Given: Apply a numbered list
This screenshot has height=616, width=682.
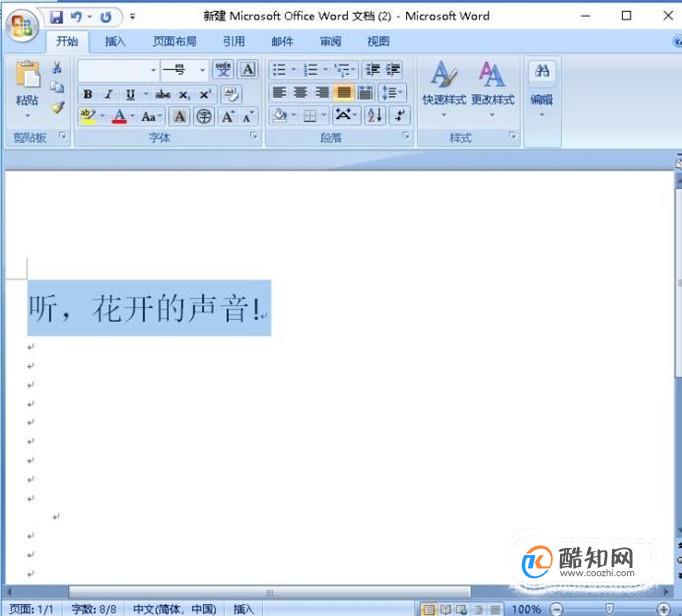Looking at the screenshot, I should tap(311, 70).
